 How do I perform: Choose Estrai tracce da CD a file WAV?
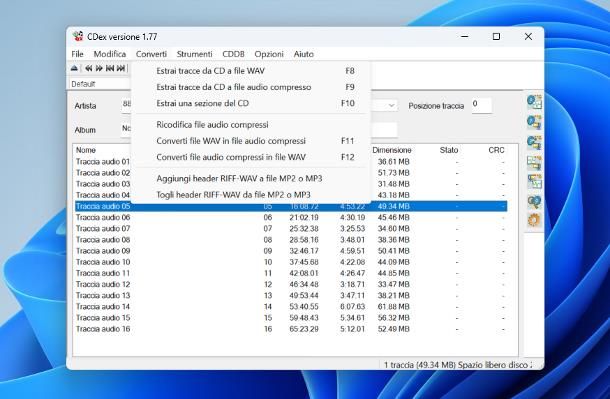251,71
